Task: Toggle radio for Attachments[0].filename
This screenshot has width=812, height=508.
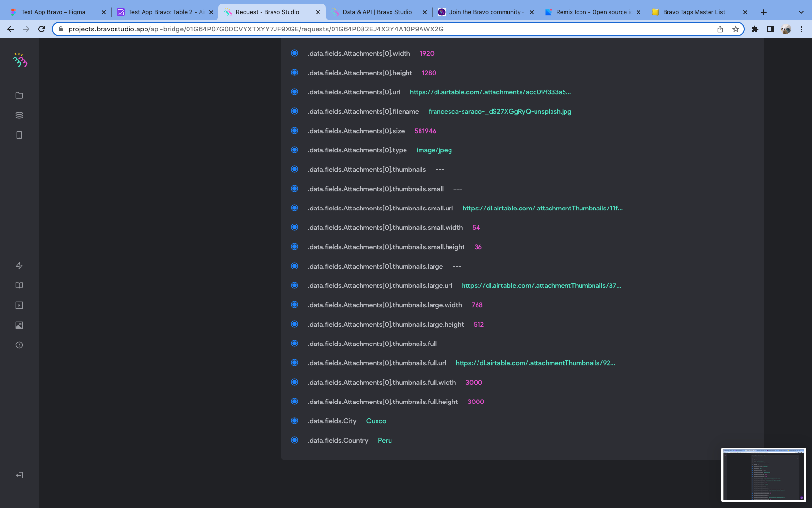Action: [x=294, y=111]
